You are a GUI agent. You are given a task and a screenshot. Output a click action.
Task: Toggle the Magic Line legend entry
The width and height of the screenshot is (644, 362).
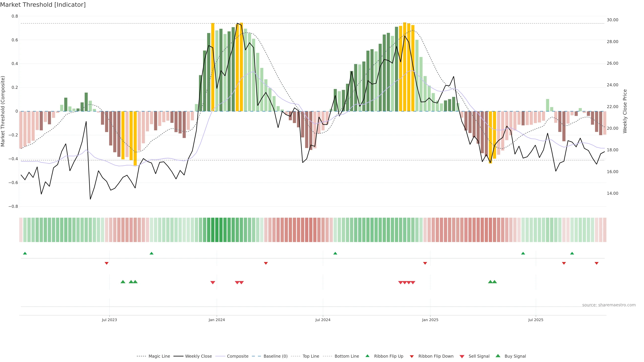(x=159, y=356)
